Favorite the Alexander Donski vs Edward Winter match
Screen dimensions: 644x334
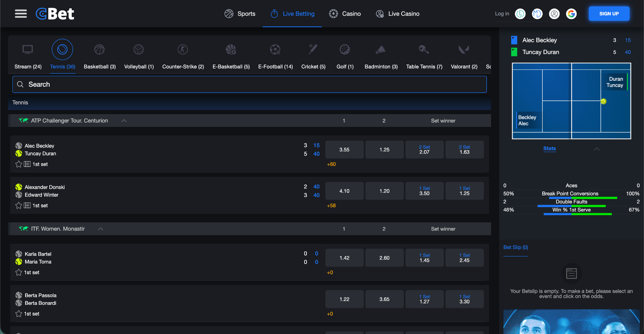19,205
